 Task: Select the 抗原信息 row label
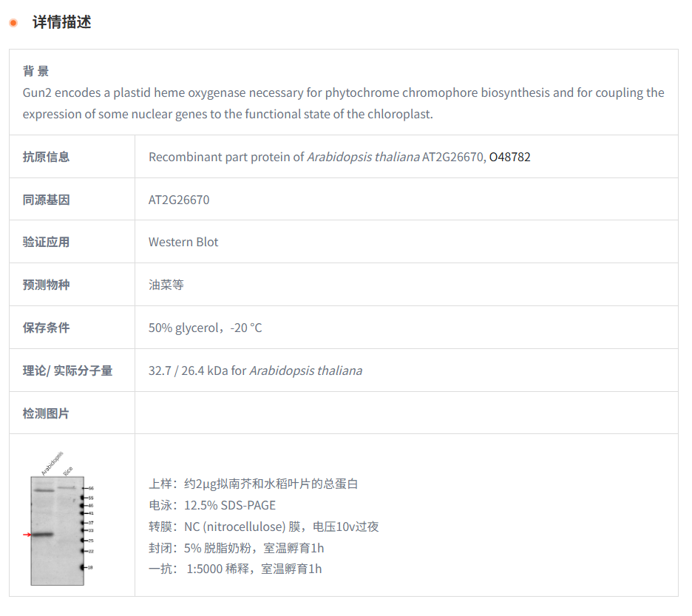pyautogui.click(x=46, y=157)
